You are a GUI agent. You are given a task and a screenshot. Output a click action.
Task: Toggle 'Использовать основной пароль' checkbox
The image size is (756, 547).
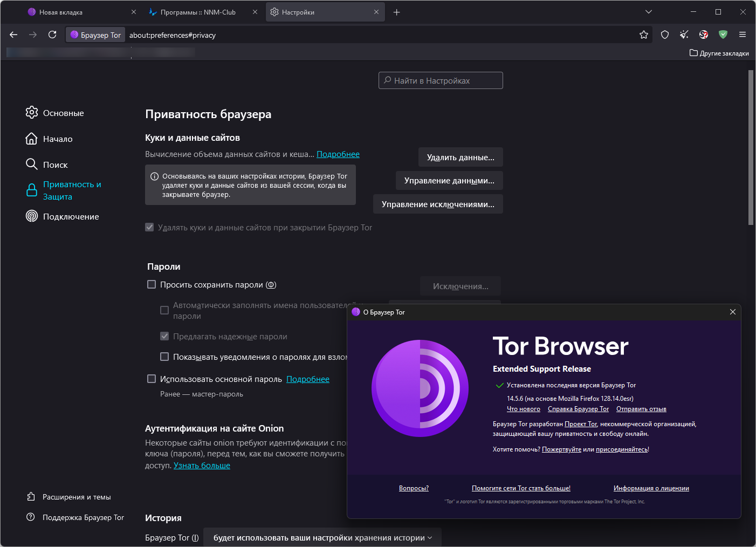[152, 379]
